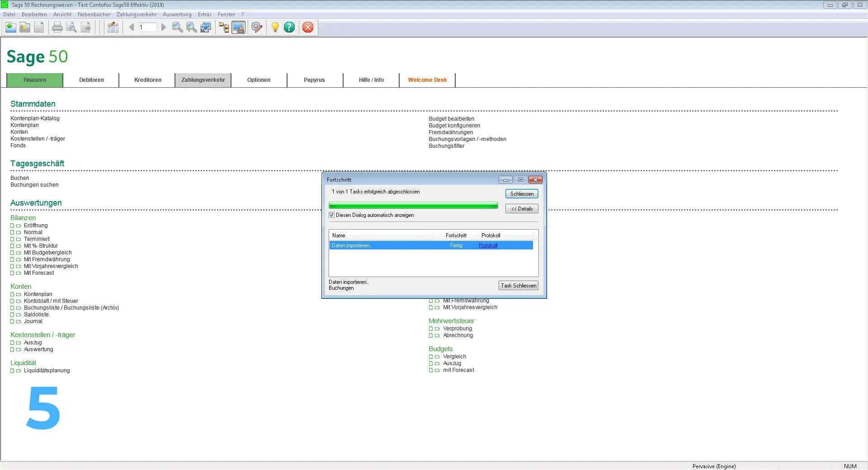Open the Protokoll link in task row
This screenshot has height=470, width=868.
coord(488,245)
